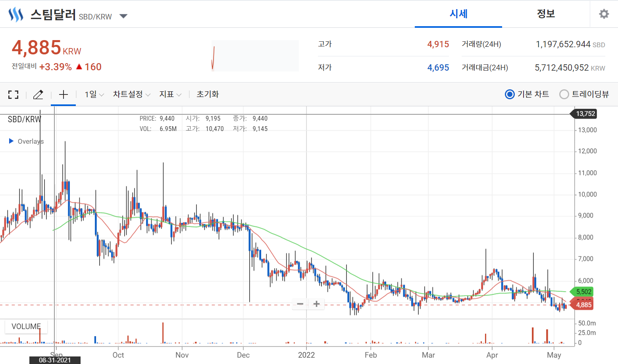Activate the crosshair cursor tool

coord(64,94)
